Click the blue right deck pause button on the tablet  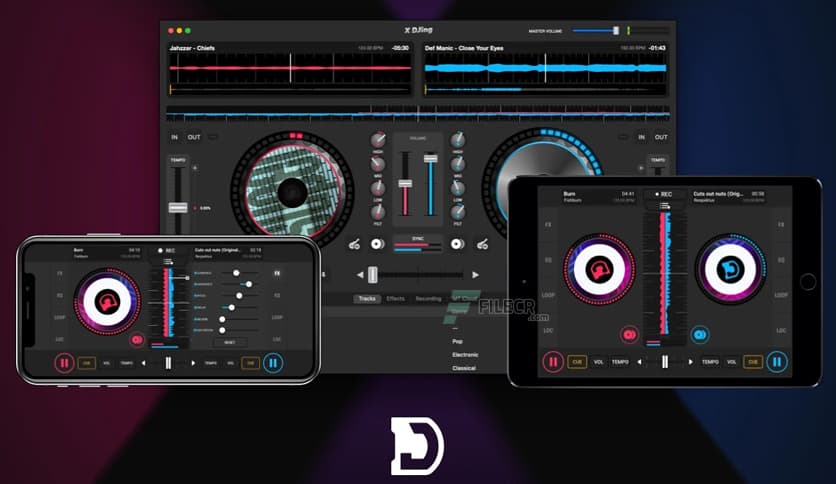coord(777,362)
